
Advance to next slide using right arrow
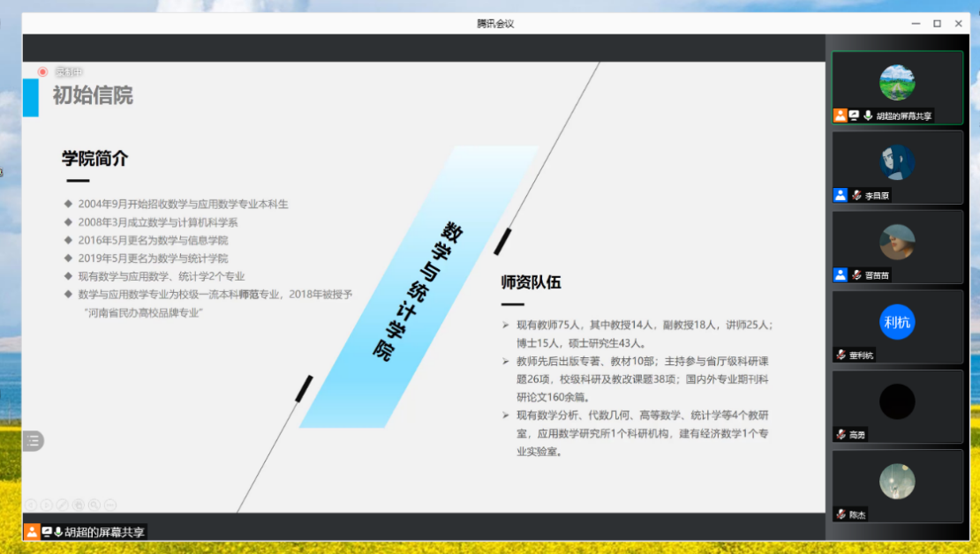pos(47,505)
